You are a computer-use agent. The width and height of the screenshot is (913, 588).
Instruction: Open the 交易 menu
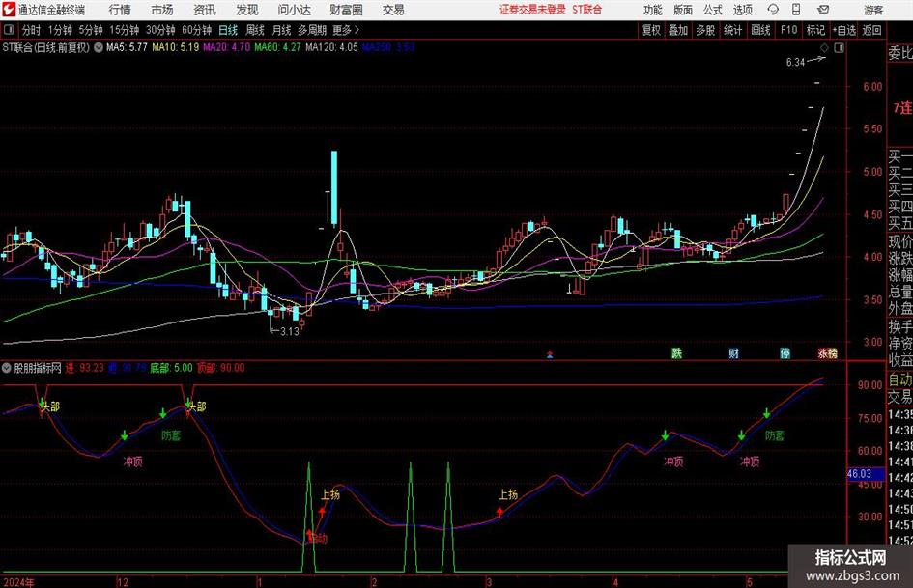[x=393, y=10]
